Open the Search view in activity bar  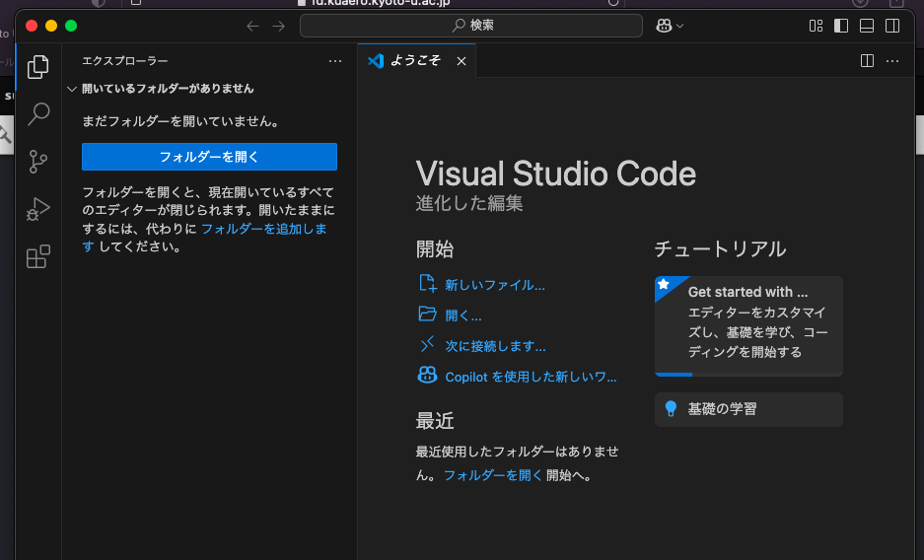(38, 113)
